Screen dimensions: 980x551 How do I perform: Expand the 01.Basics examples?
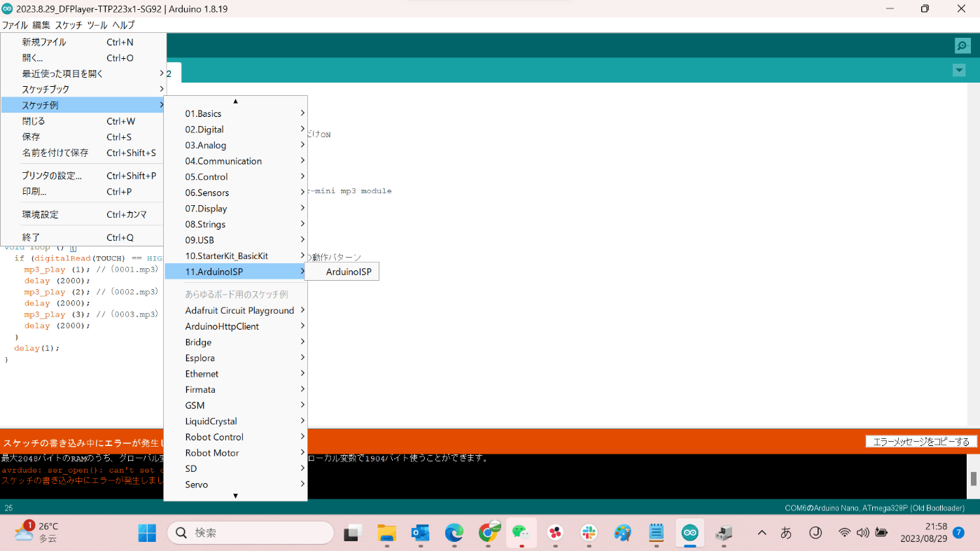(235, 113)
